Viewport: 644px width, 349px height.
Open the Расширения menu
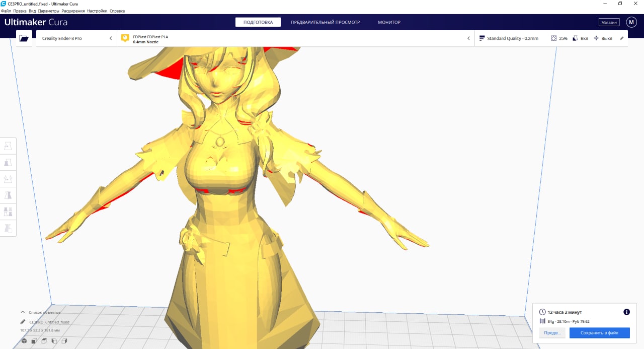73,11
